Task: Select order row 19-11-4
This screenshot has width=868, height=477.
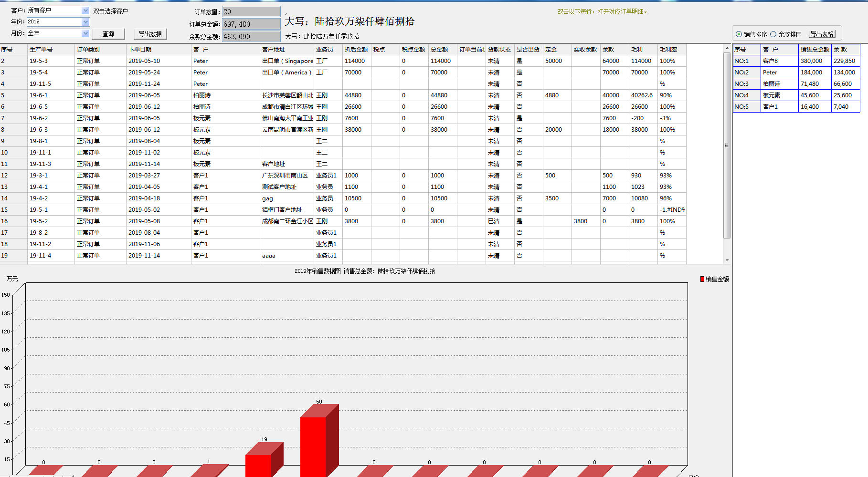Action: point(343,255)
